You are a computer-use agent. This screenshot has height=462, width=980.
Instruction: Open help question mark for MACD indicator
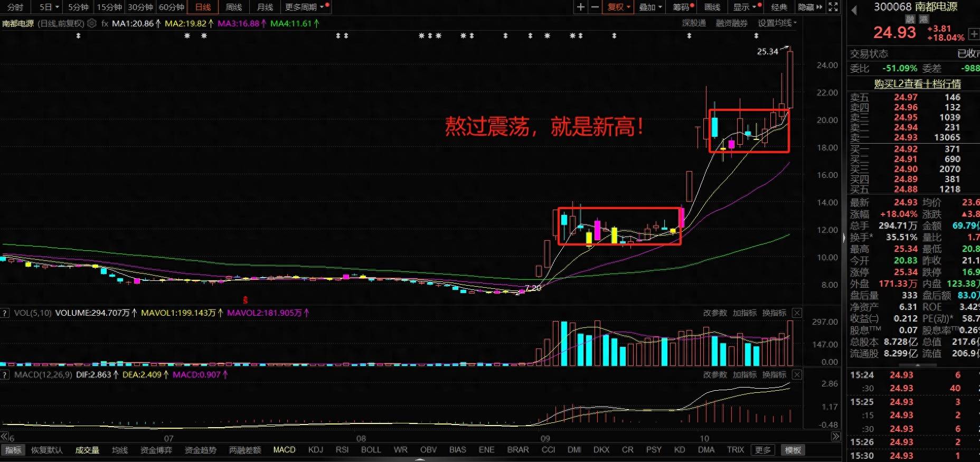click(5, 374)
